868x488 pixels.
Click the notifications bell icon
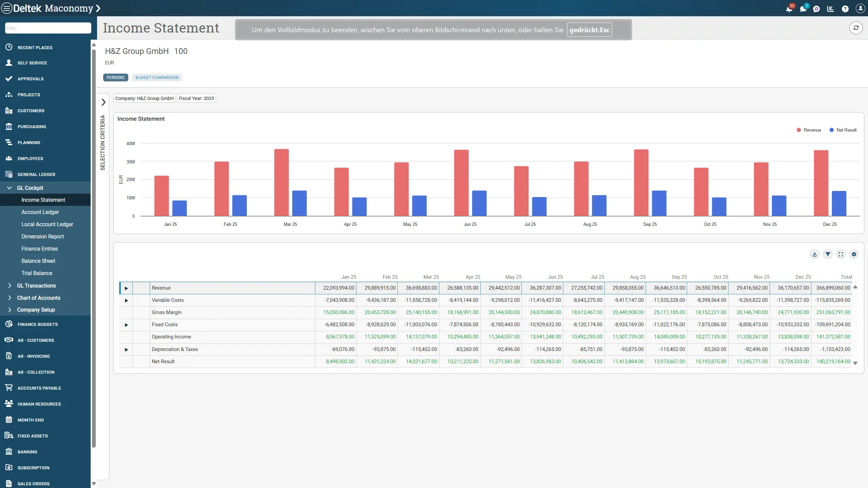[x=789, y=9]
